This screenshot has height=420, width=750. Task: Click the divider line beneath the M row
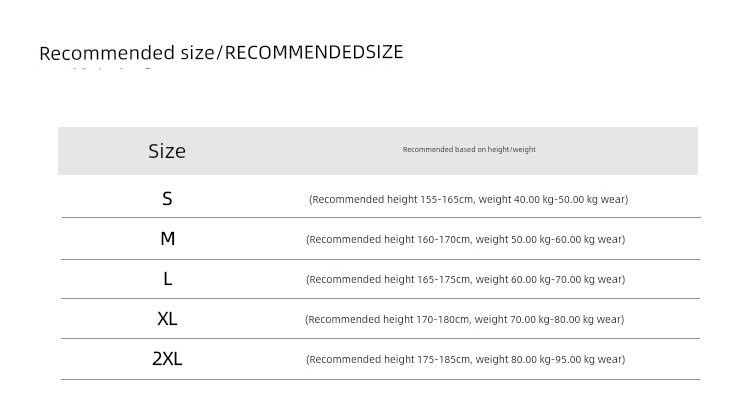[380, 259]
